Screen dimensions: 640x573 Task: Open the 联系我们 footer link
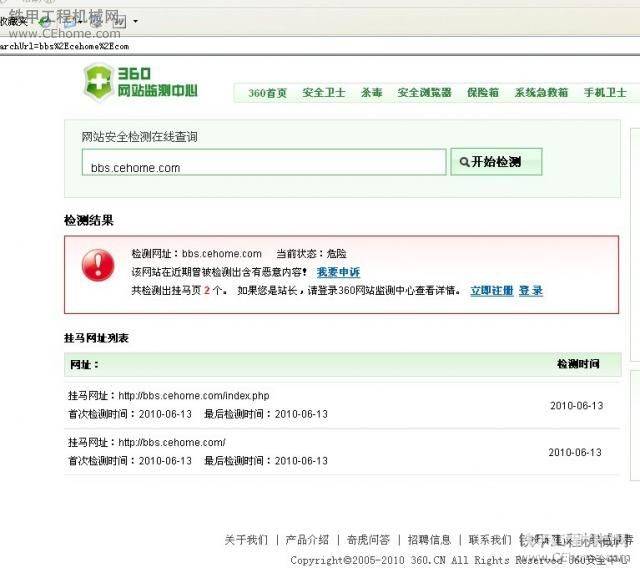pos(490,540)
